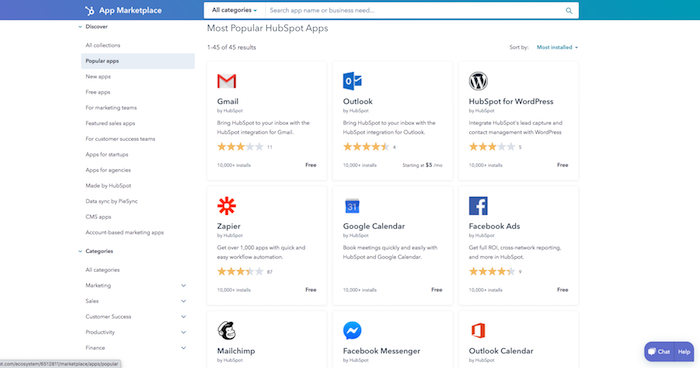The image size is (700, 368).
Task: Open Apps for startups collection
Action: 107,155
